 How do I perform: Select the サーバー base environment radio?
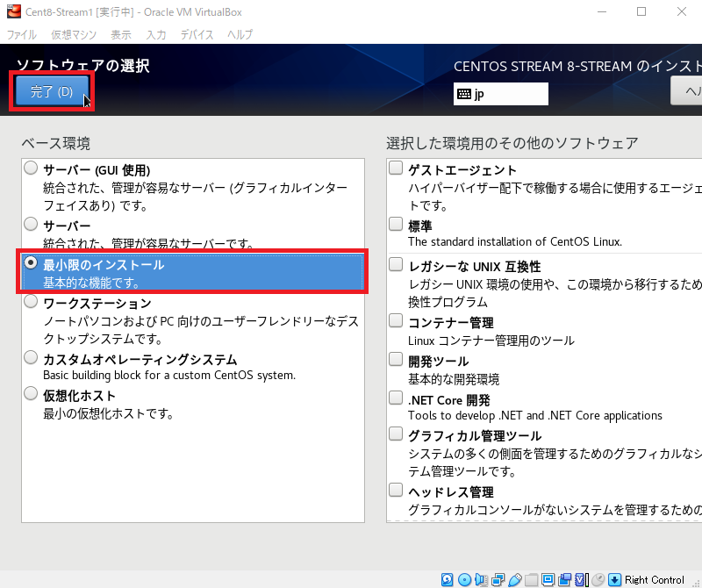[x=31, y=224]
